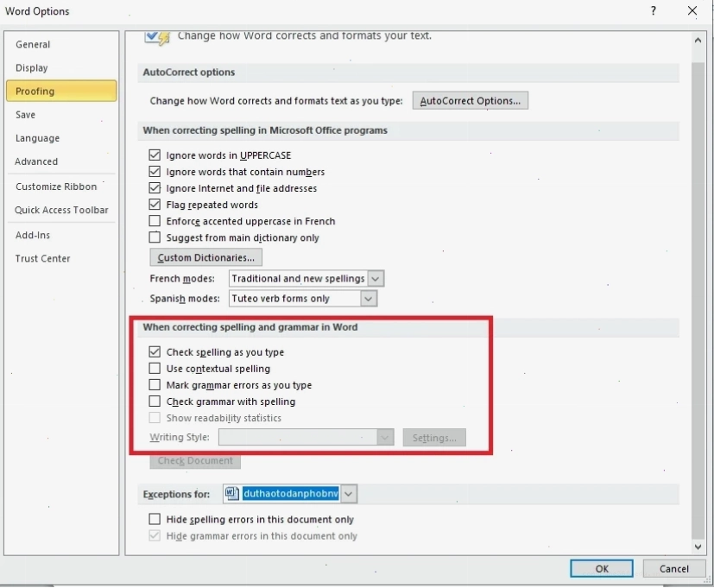Screen dimensions: 714x588
Task: Open AutoCorrect Options
Action: (x=471, y=101)
